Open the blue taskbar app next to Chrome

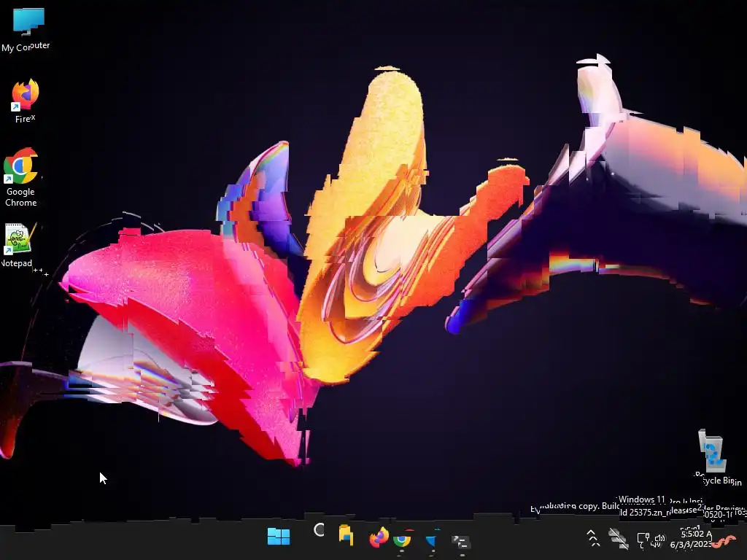coord(432,540)
